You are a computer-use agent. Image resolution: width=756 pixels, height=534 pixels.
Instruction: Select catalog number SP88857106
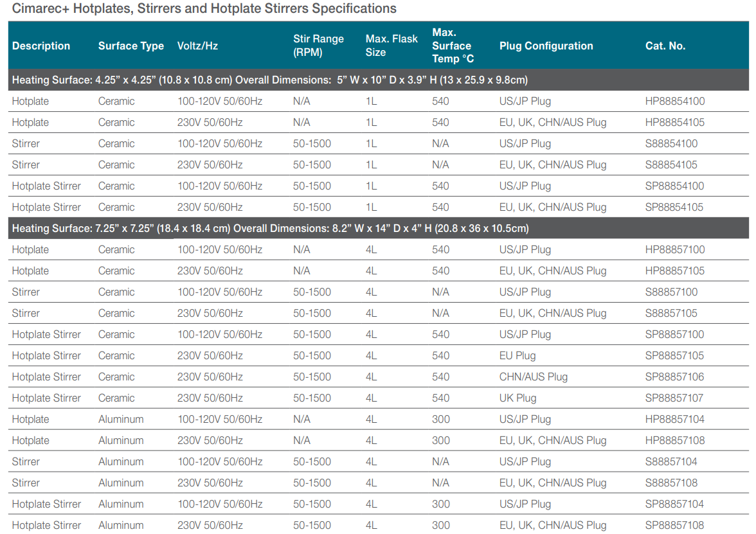point(674,377)
